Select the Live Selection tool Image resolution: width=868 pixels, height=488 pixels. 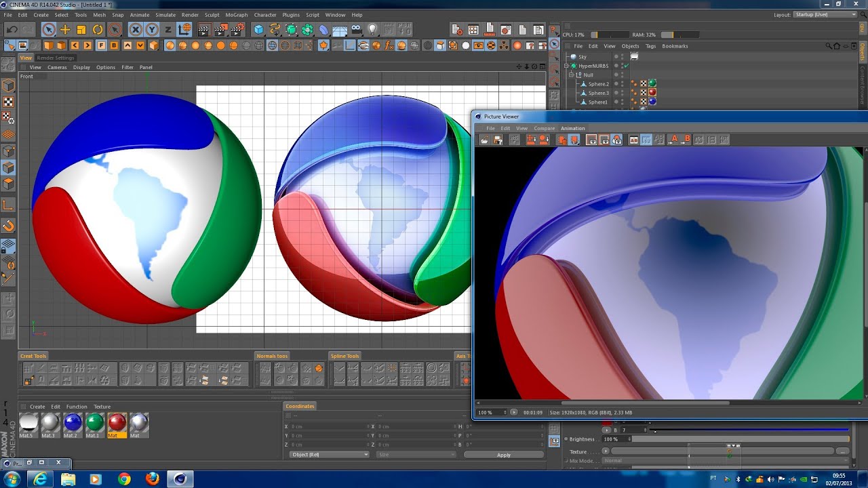click(48, 30)
